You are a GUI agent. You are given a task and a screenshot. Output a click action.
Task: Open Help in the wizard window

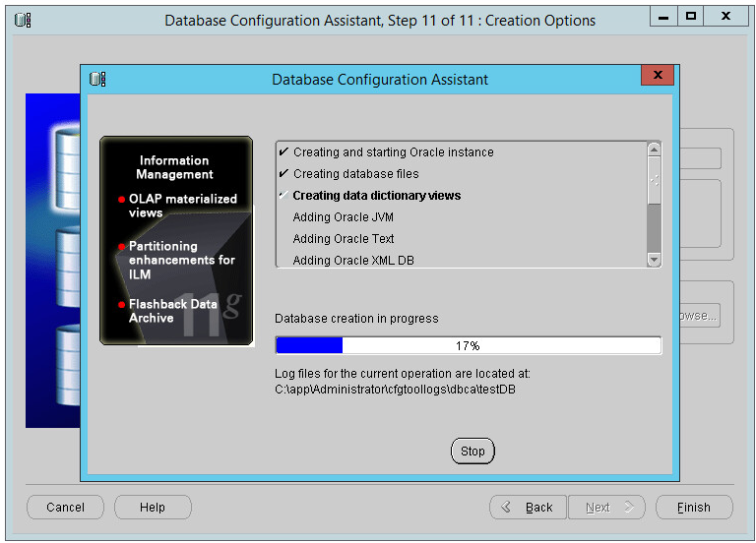(x=153, y=507)
